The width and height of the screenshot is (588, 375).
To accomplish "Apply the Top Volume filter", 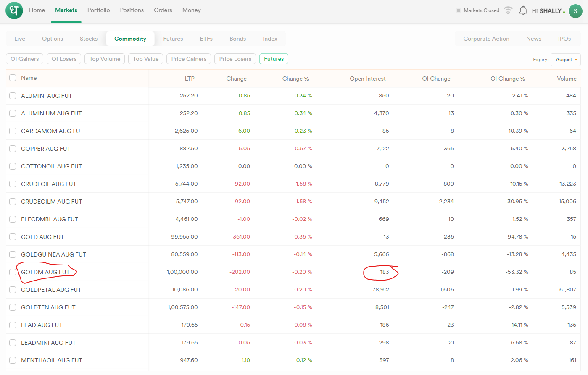I will pyautogui.click(x=105, y=59).
